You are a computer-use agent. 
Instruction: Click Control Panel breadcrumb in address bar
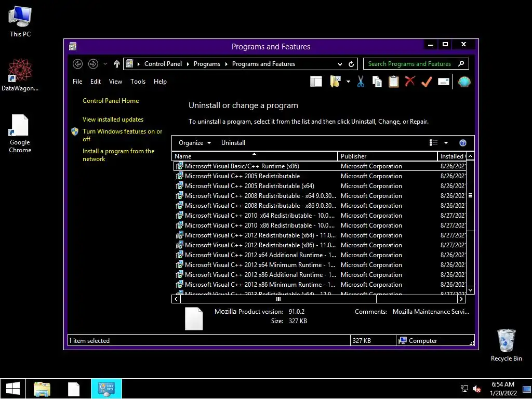(163, 64)
